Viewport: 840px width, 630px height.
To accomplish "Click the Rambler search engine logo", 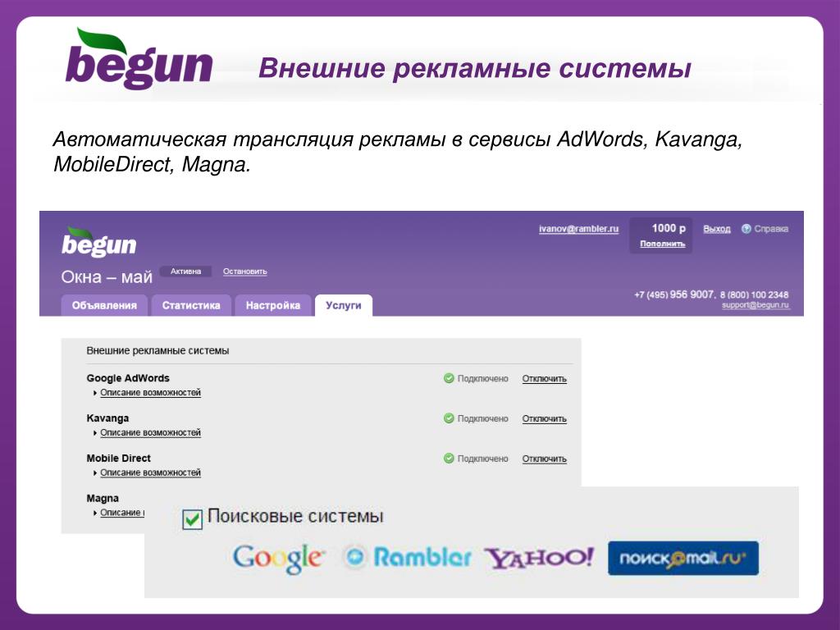I will (x=407, y=557).
